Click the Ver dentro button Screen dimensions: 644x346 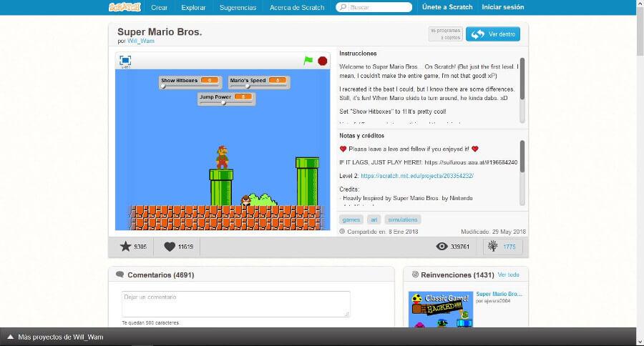pos(493,34)
